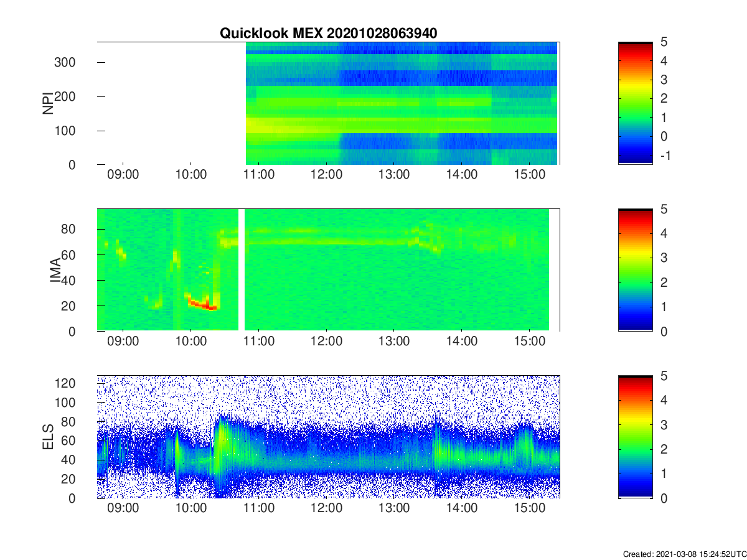The height and width of the screenshot is (560, 747).
Task: Click the 09:00 time label under NPI plot
Action: click(x=123, y=175)
